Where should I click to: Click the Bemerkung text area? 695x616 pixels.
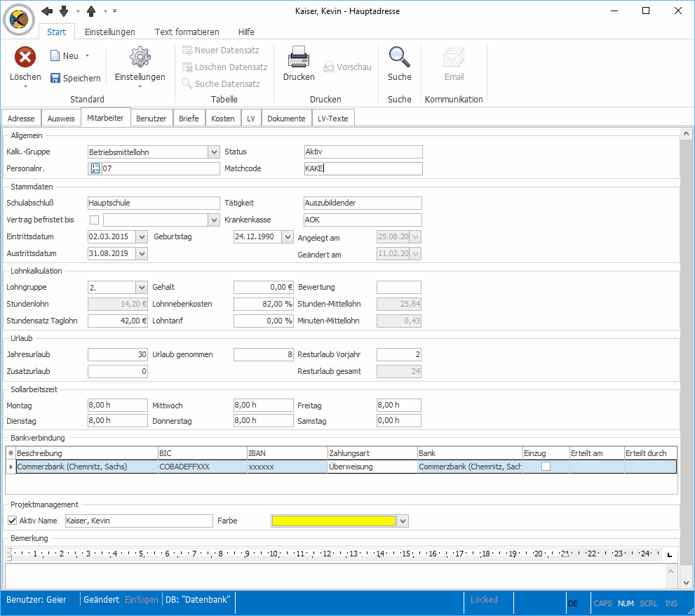(x=335, y=575)
